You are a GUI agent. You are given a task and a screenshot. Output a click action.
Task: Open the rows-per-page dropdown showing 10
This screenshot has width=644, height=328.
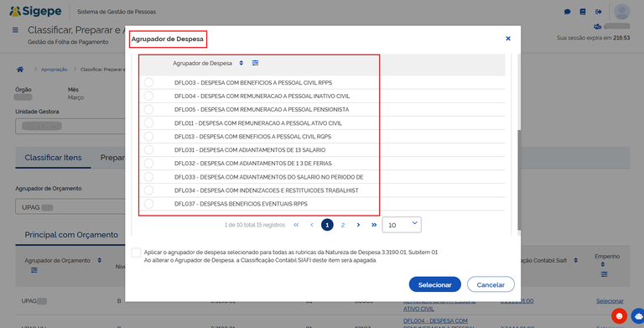402,225
